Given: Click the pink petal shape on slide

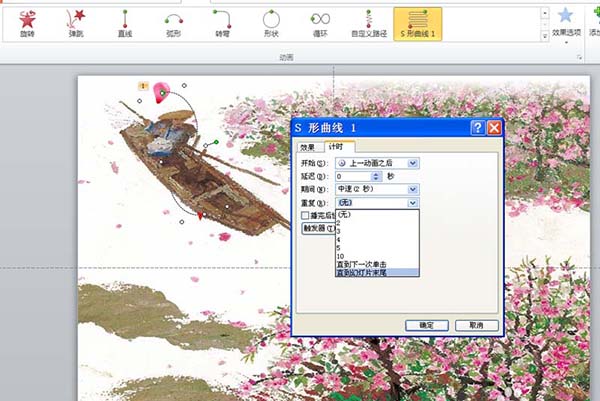Looking at the screenshot, I should click(161, 93).
